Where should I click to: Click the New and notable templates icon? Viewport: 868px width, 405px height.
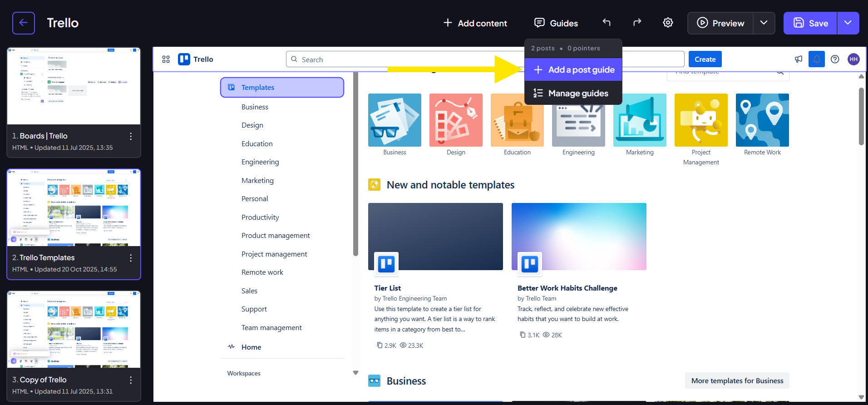375,184
